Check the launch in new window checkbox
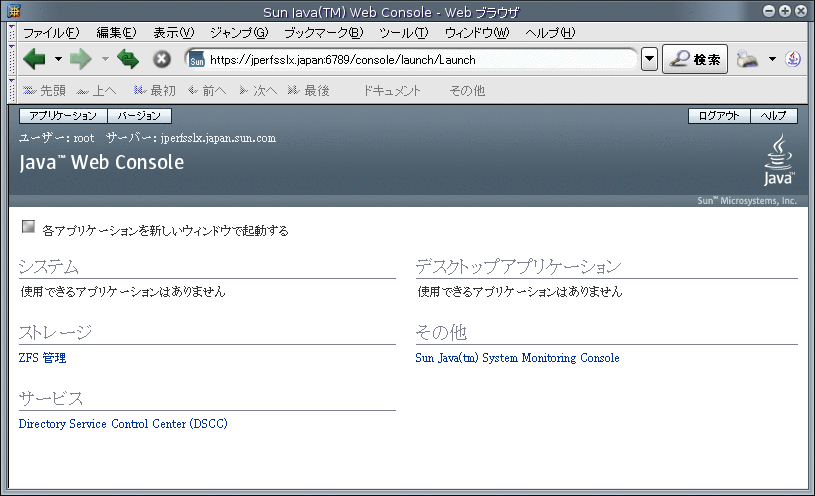This screenshot has width=815, height=496. tap(28, 227)
